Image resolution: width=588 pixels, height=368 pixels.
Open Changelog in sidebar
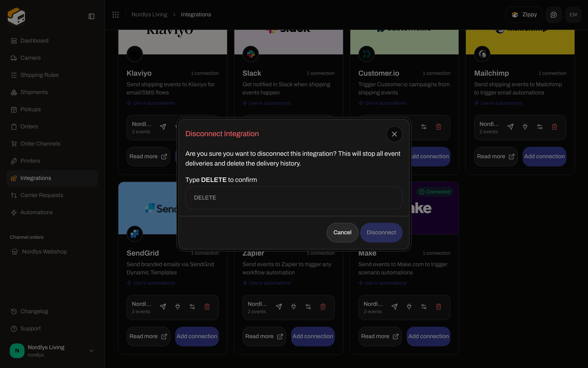point(52,311)
